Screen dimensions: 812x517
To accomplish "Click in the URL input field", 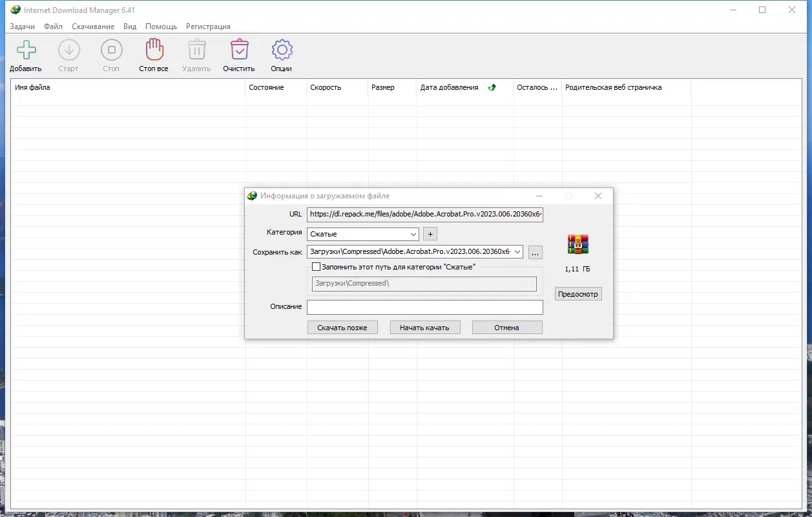I will (425, 214).
